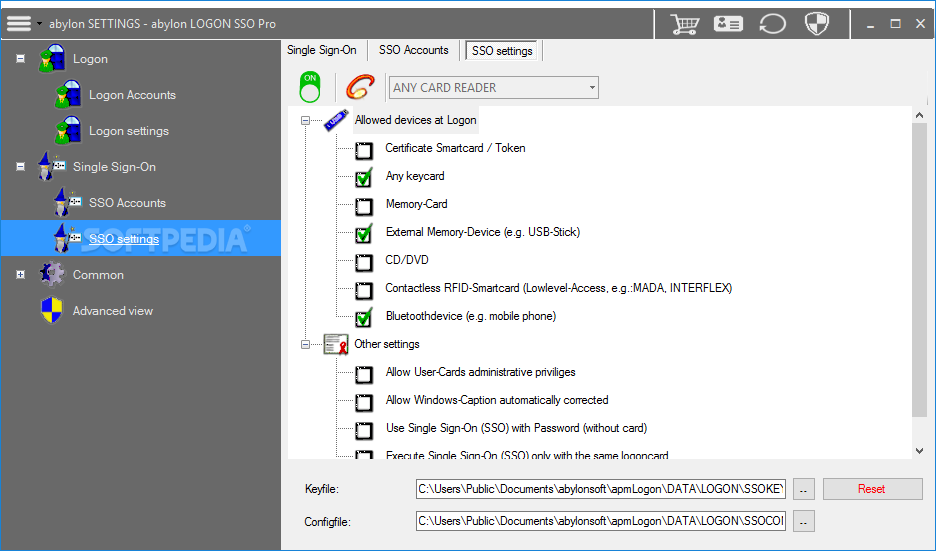Select the Logon sidebar label
936x551 pixels.
pos(90,59)
